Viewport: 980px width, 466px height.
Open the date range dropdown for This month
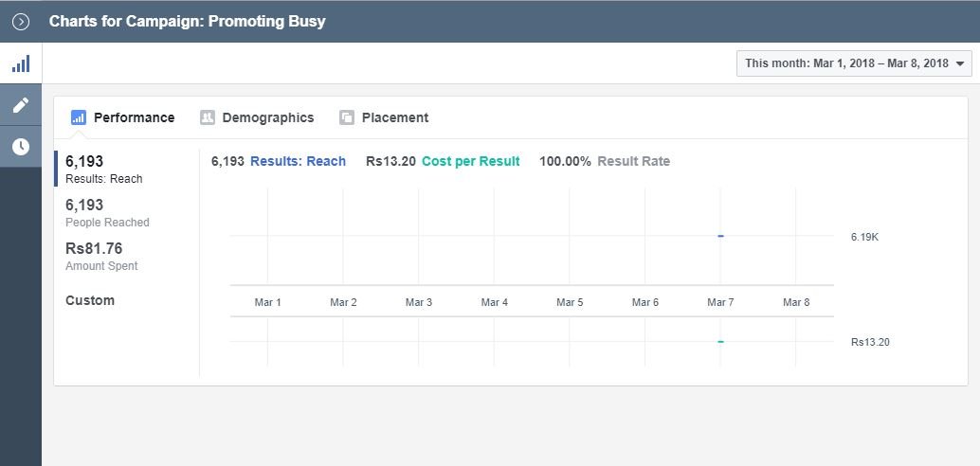tap(854, 63)
